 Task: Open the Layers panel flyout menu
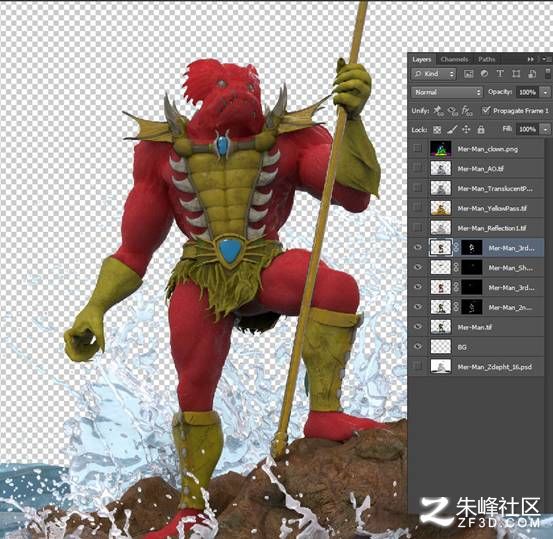coord(546,59)
